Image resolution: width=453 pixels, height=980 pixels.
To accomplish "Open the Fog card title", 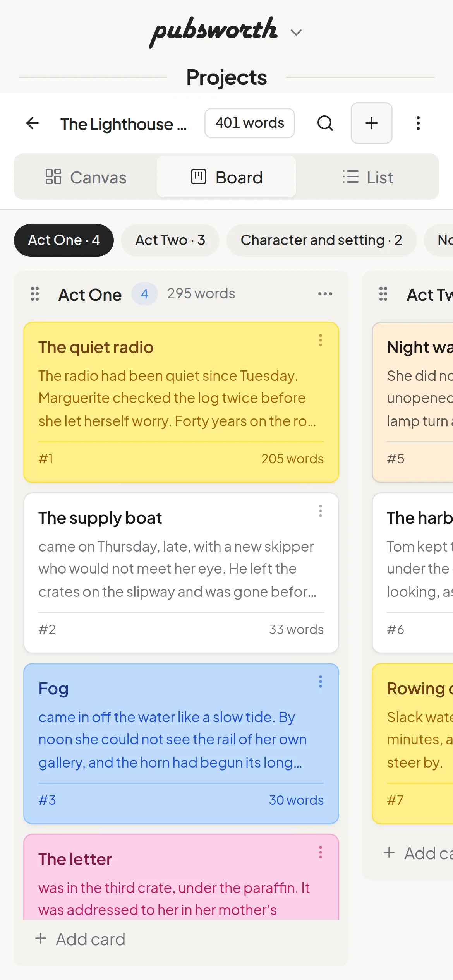I will tap(53, 689).
